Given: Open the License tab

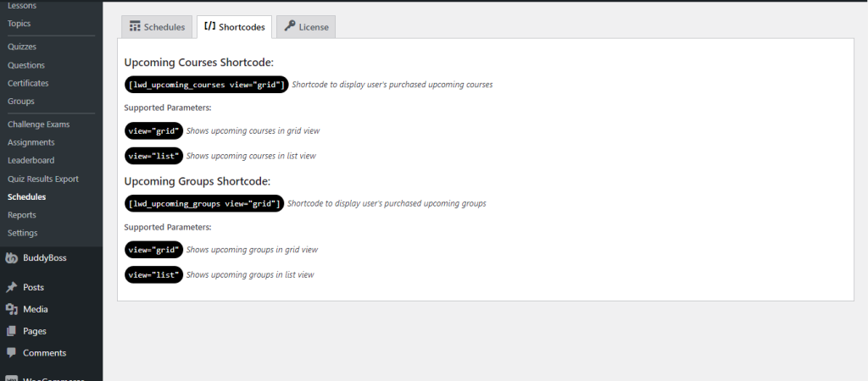Looking at the screenshot, I should (305, 27).
